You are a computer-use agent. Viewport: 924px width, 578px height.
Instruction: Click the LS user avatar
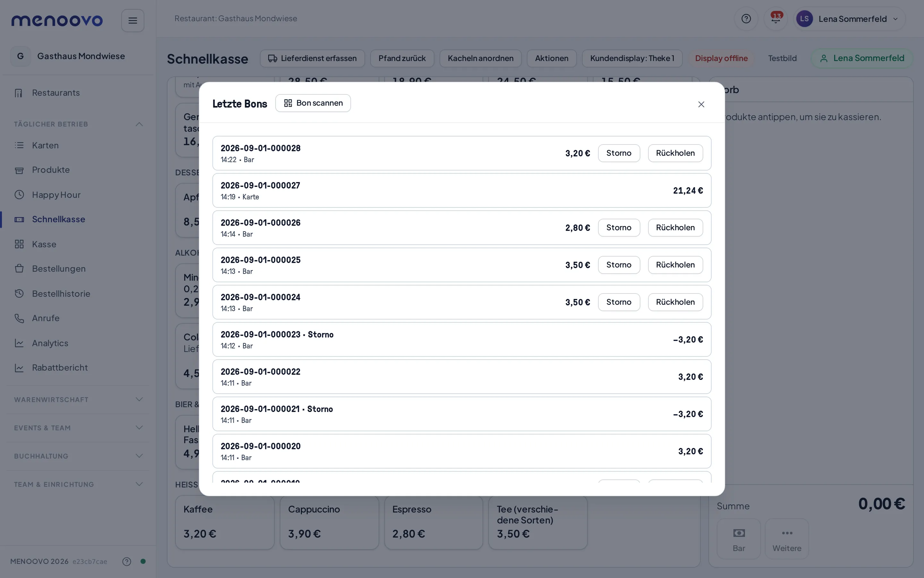click(x=804, y=19)
